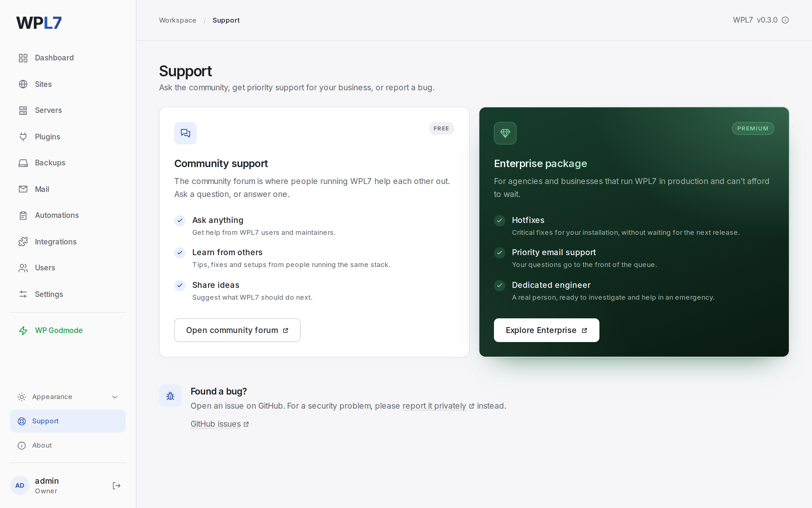Click the Servers stack icon

[x=23, y=110]
